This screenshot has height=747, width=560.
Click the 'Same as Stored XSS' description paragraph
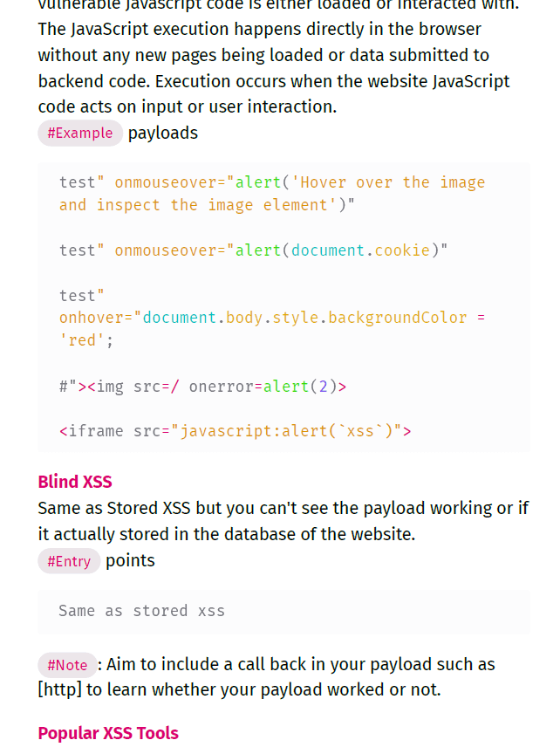pos(283,521)
